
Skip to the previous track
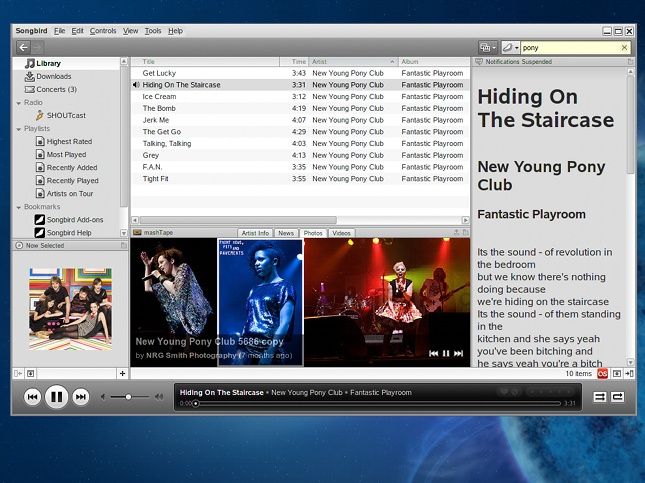pyautogui.click(x=32, y=397)
